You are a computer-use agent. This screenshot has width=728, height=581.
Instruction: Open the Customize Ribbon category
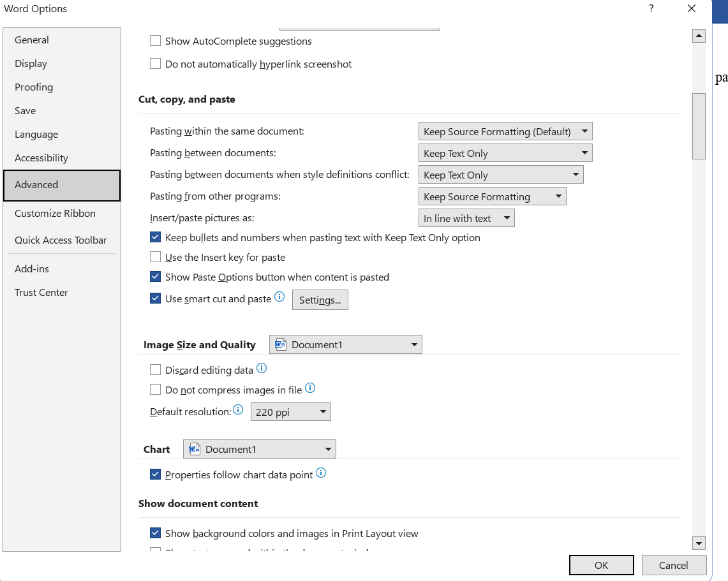[x=55, y=214]
